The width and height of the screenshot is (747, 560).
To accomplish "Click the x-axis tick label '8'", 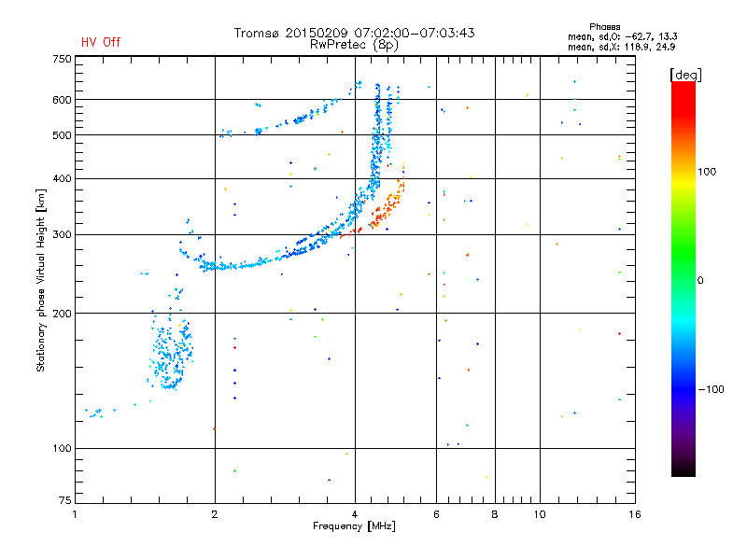I will tap(495, 514).
